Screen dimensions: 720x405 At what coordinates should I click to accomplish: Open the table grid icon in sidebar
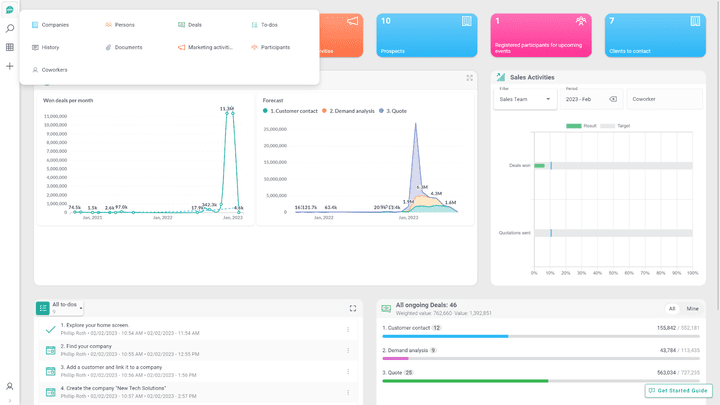click(x=10, y=47)
